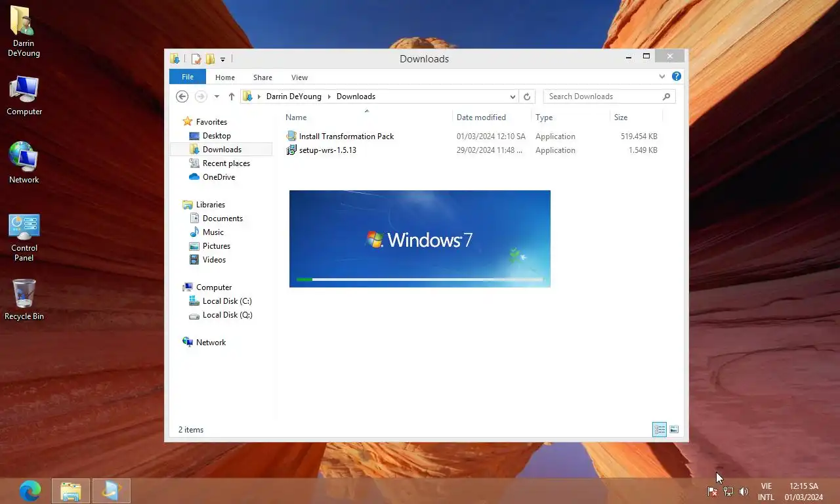Select the Computer desktop icon
The width and height of the screenshot is (840, 504).
(24, 96)
